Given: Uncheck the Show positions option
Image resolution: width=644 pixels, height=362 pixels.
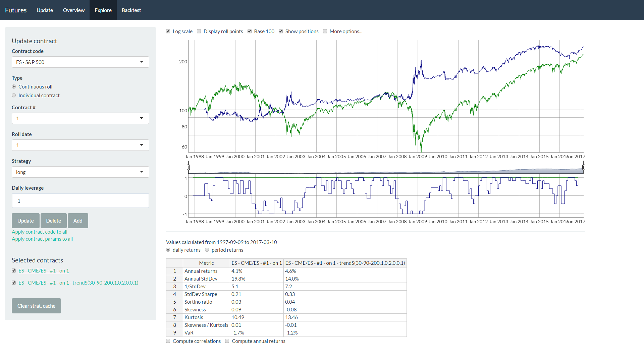Looking at the screenshot, I should pos(281,31).
